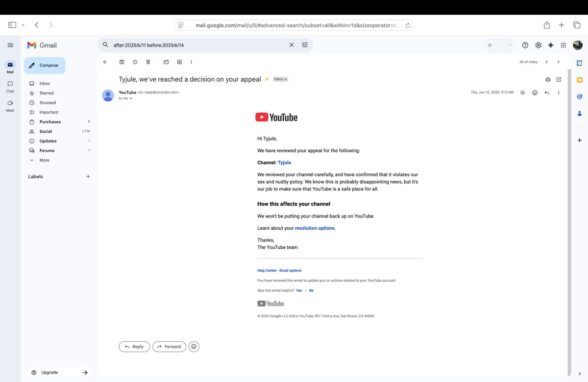Screen dimensions: 588x382
Task: Create a new label with plus icon
Action: click(x=88, y=176)
